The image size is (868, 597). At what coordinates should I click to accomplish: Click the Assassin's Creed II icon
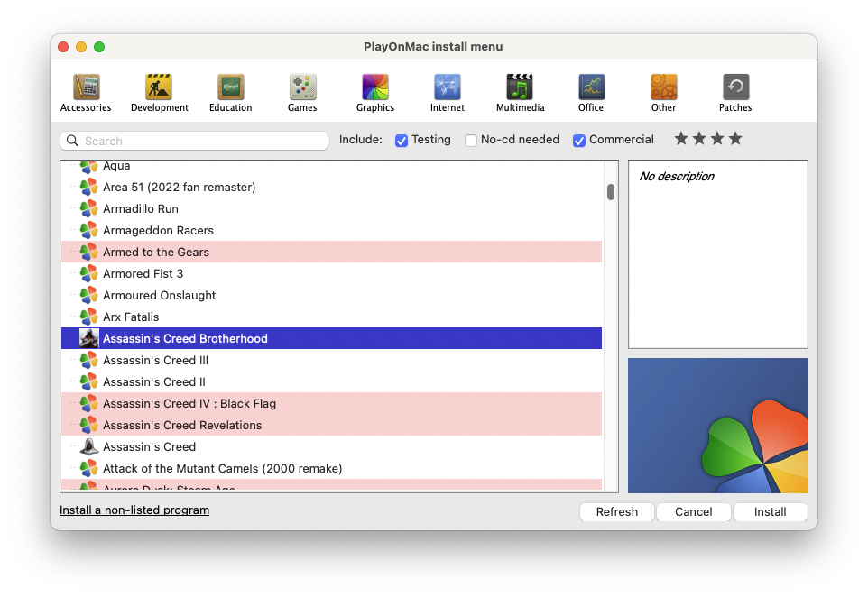[89, 381]
